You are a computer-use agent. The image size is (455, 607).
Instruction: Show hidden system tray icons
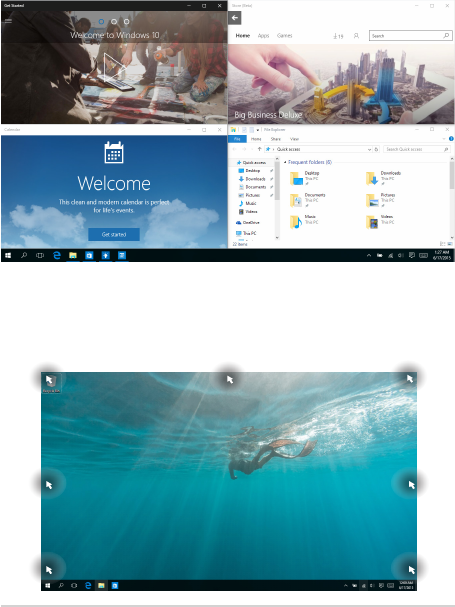(x=369, y=255)
